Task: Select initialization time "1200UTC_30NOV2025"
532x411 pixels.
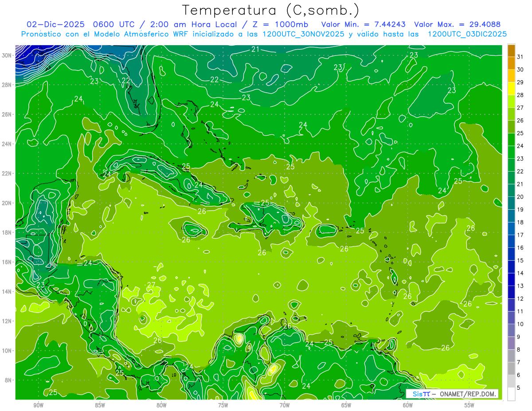Action: (305, 34)
